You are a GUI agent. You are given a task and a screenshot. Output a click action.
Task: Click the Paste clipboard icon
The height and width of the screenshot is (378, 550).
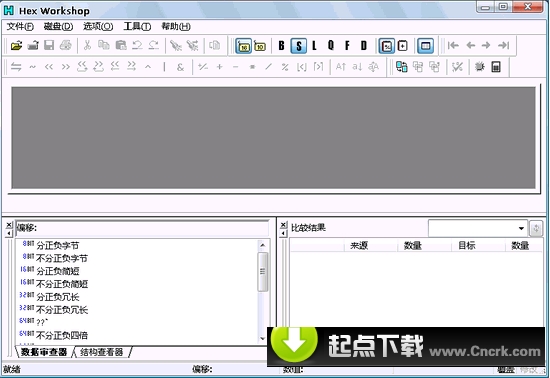pos(121,46)
